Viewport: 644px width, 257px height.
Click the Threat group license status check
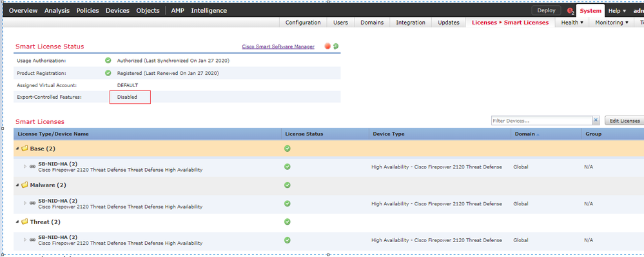click(288, 221)
